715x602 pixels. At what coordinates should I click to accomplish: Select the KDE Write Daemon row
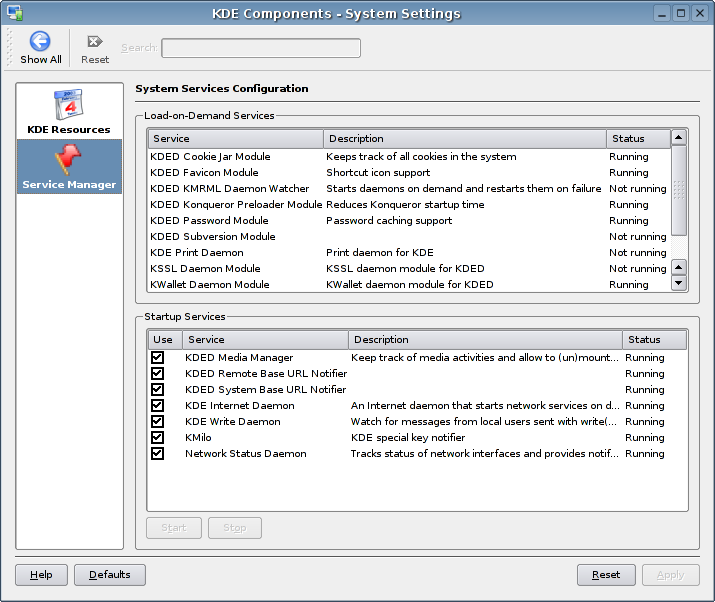233,422
